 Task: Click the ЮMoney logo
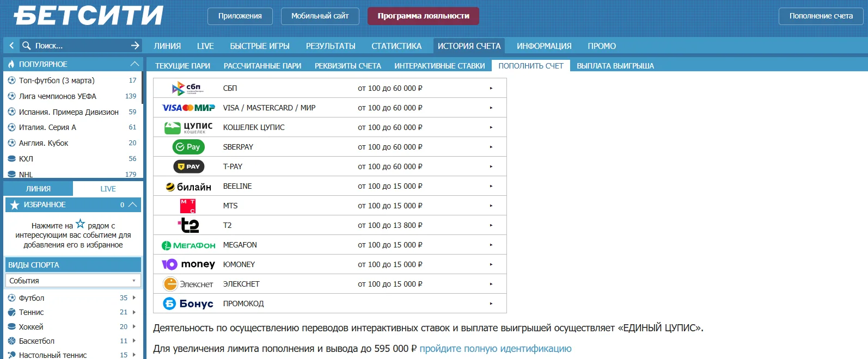(188, 264)
